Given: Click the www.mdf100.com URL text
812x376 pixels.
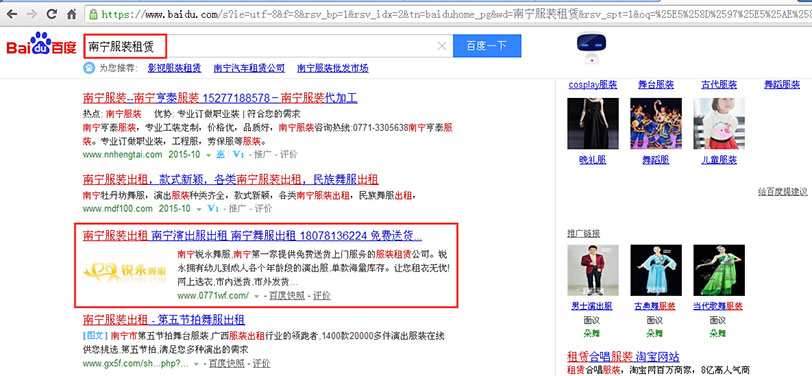Looking at the screenshot, I should click(118, 209).
